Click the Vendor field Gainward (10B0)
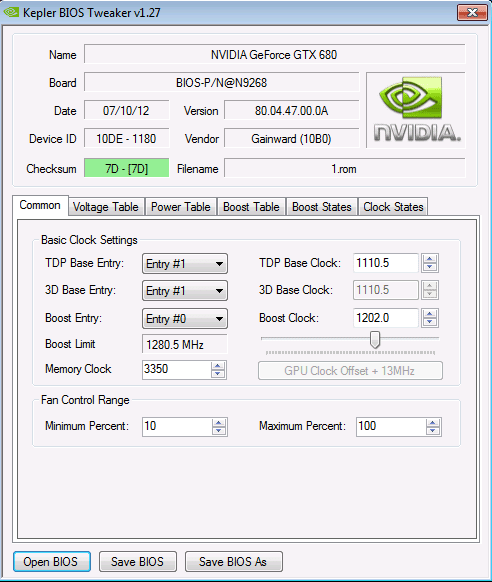The image size is (492, 582). click(292, 138)
